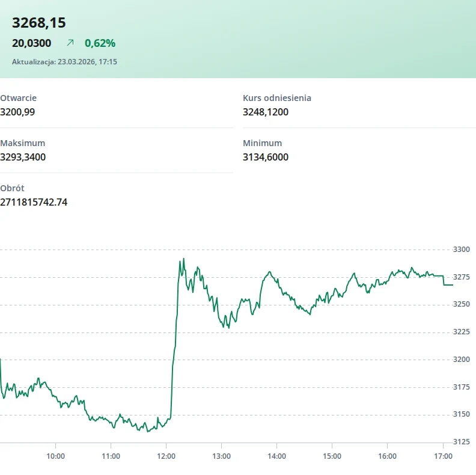The image size is (476, 475).
Task: Click the 12:00 time axis label
Action: [166, 456]
